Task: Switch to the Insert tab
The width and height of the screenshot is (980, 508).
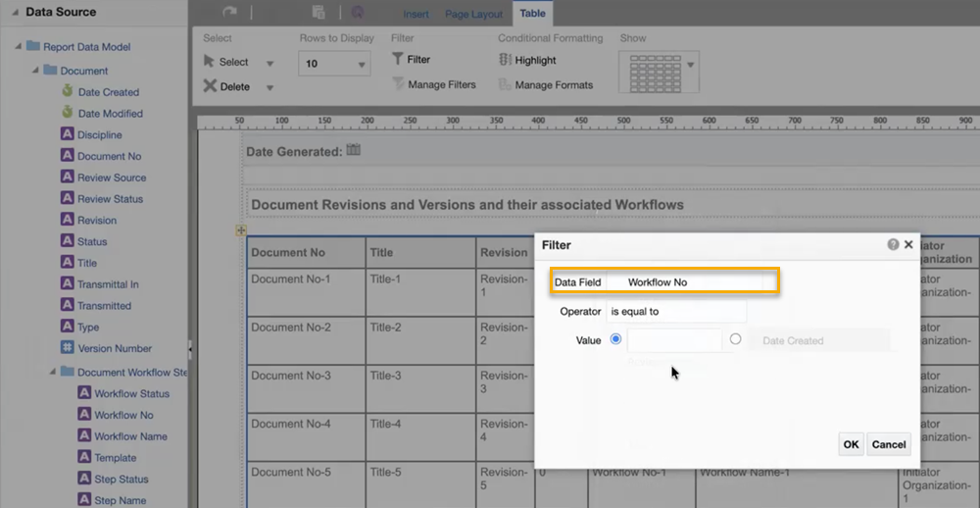Action: pyautogui.click(x=416, y=14)
